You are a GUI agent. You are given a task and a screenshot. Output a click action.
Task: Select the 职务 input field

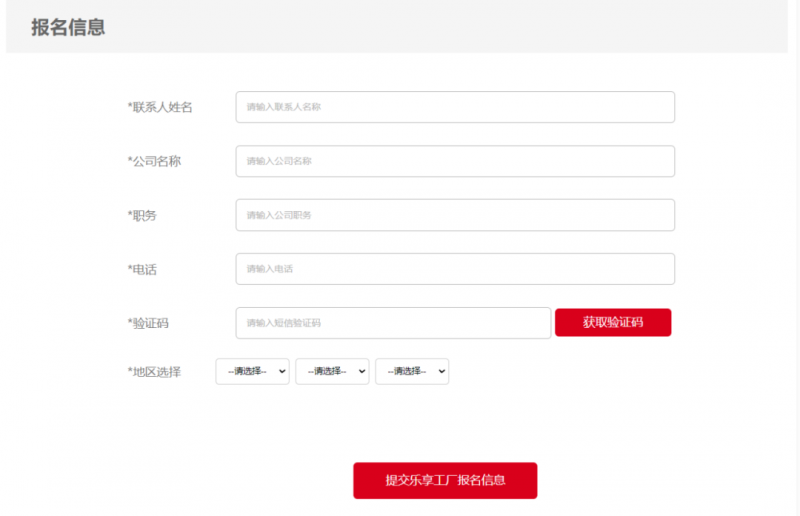(x=455, y=215)
